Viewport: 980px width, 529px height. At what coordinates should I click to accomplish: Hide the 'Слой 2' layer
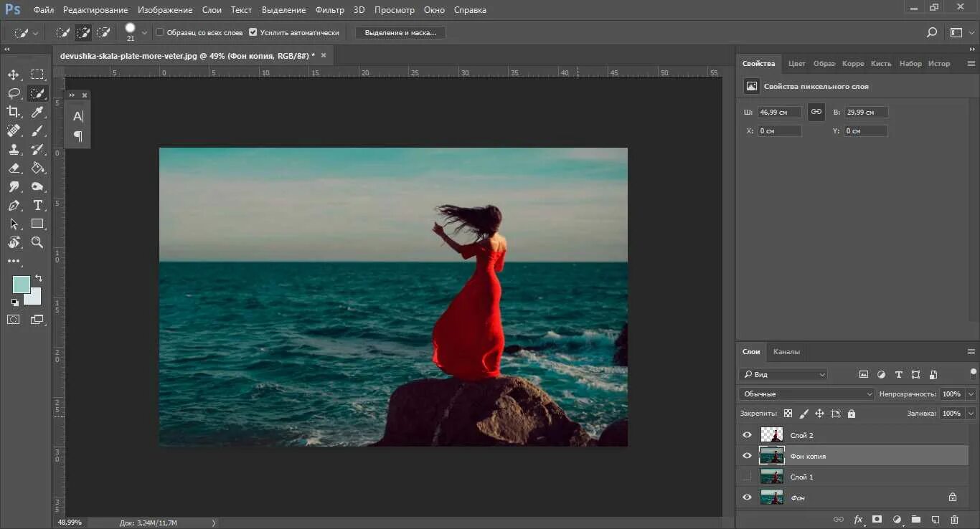coord(747,435)
